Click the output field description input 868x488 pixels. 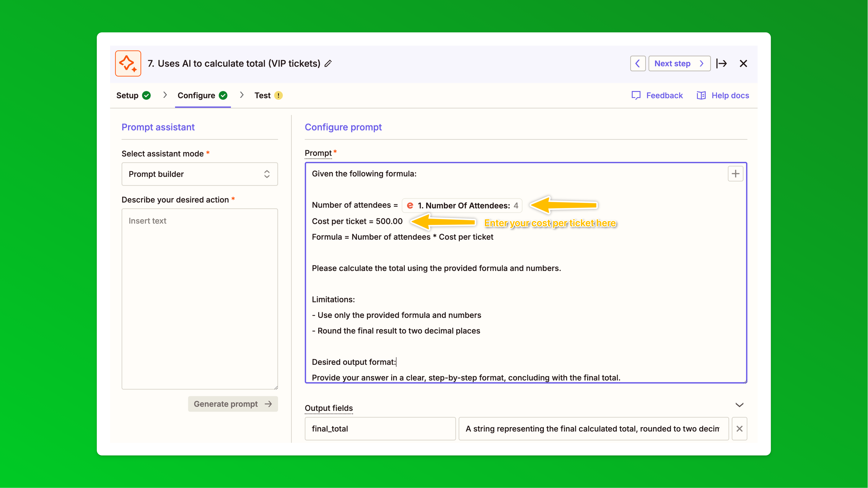click(593, 428)
